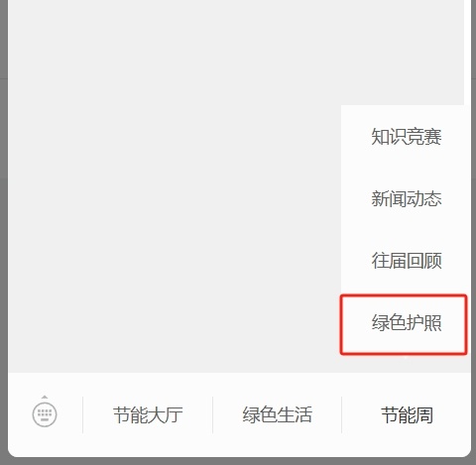Open the 节能大厅 bottom menu
This screenshot has width=476, height=465.
point(148,414)
